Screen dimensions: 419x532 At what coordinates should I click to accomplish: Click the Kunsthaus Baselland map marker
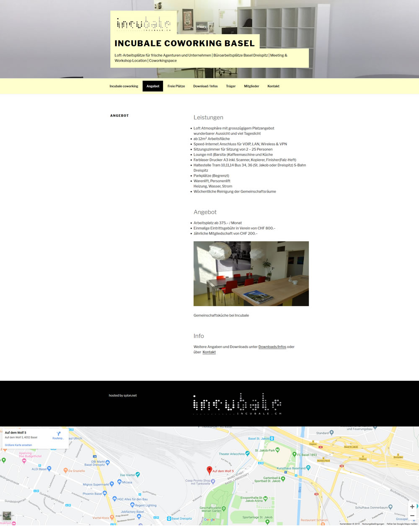click(308, 467)
